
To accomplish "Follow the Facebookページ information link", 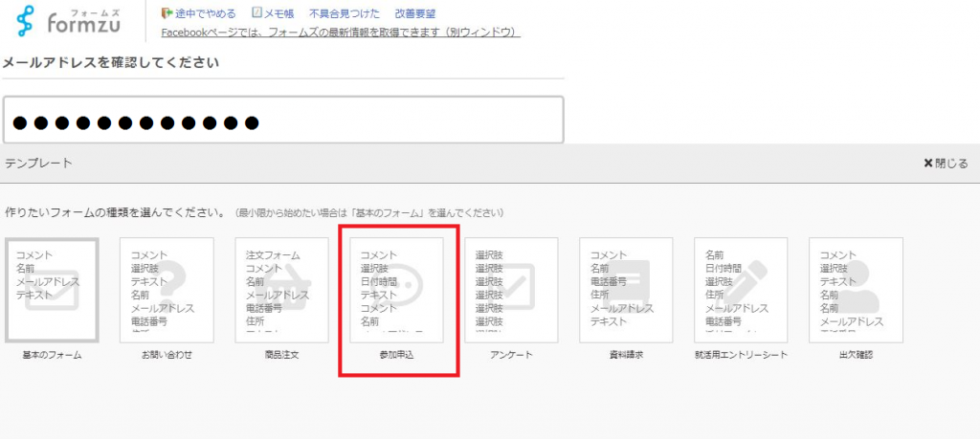I will coord(340,33).
